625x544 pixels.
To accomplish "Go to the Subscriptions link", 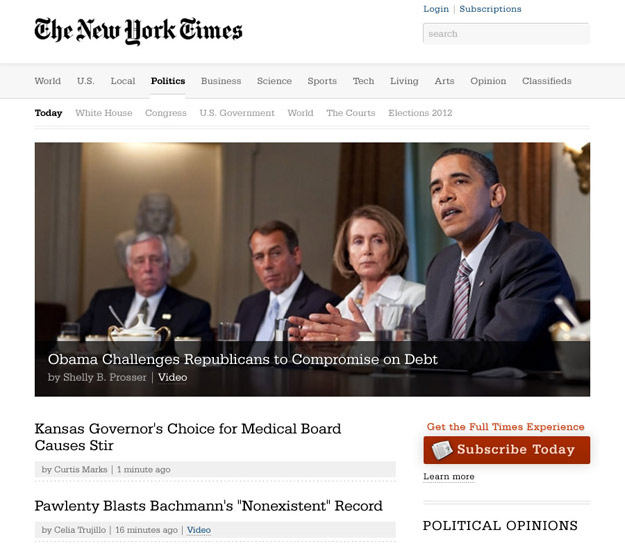I will [490, 9].
